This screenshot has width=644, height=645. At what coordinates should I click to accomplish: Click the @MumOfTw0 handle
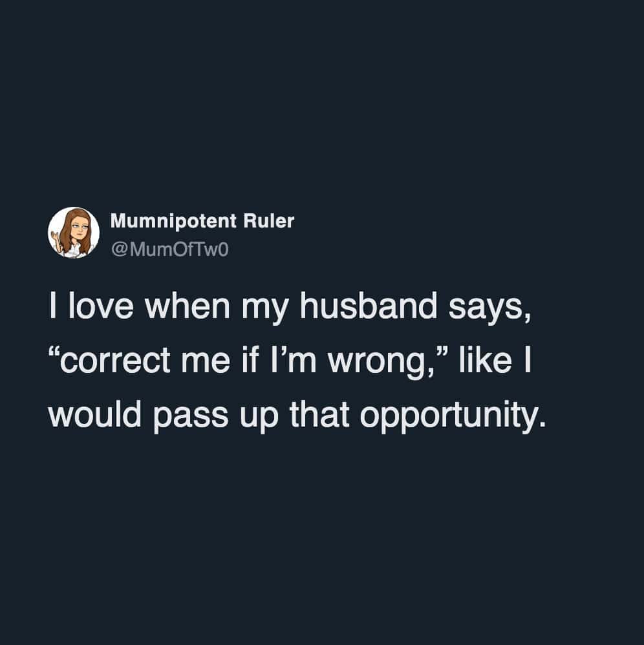click(169, 248)
